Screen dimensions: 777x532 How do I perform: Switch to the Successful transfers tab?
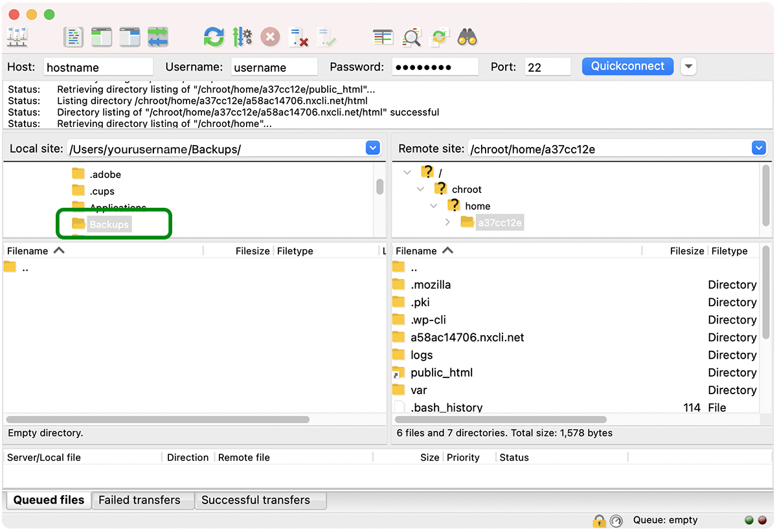click(x=256, y=500)
